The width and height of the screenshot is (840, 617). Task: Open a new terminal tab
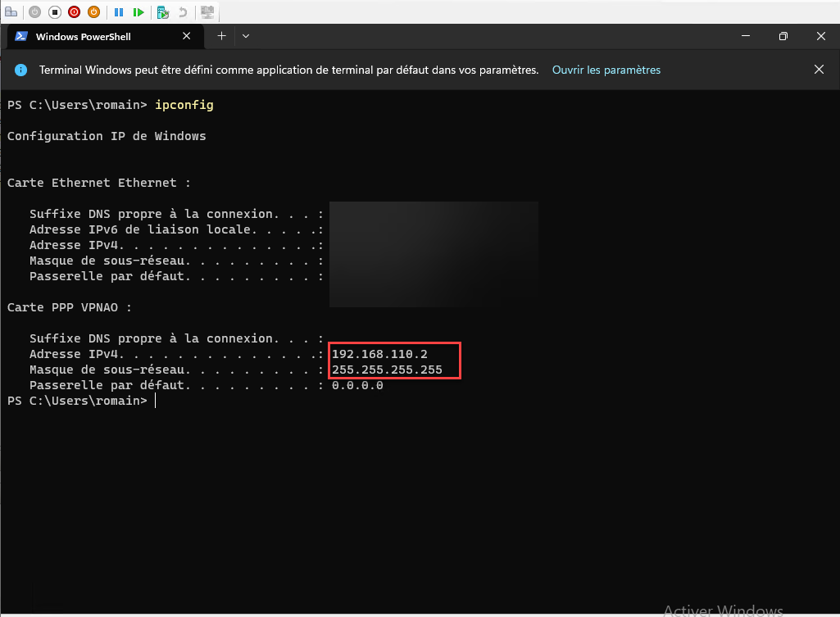[221, 36]
